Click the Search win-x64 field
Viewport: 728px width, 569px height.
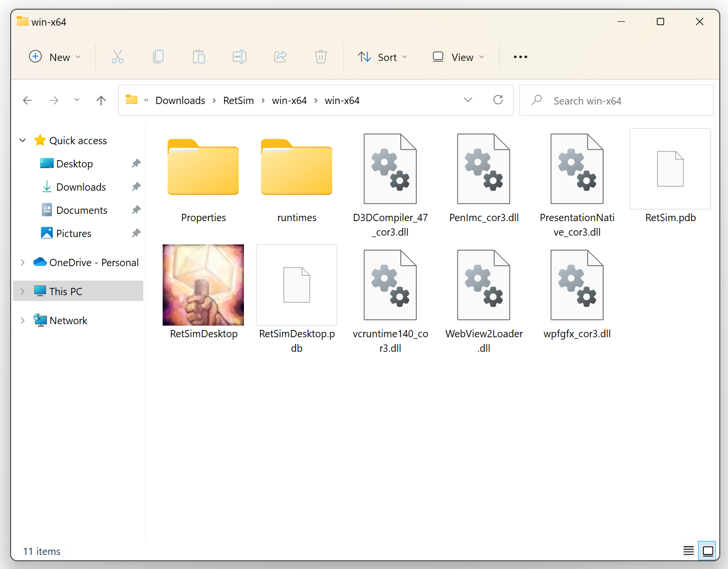[616, 100]
